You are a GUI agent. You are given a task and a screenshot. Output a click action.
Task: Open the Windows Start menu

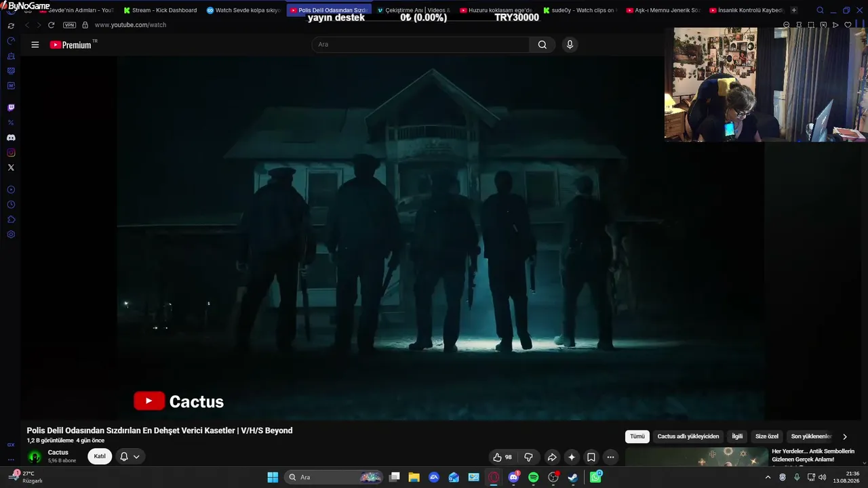[273, 477]
